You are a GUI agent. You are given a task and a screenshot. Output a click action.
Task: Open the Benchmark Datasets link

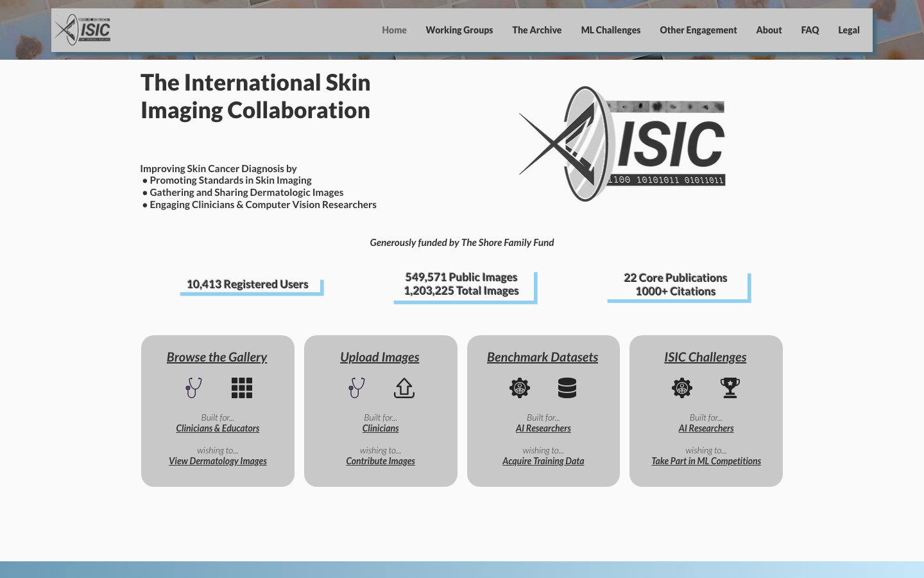tap(543, 357)
